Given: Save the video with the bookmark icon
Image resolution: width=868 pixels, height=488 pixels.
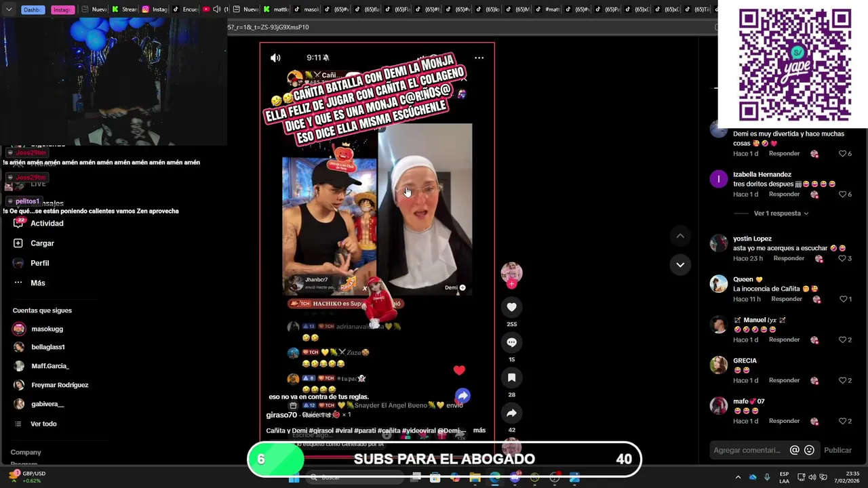Looking at the screenshot, I should click(x=511, y=378).
